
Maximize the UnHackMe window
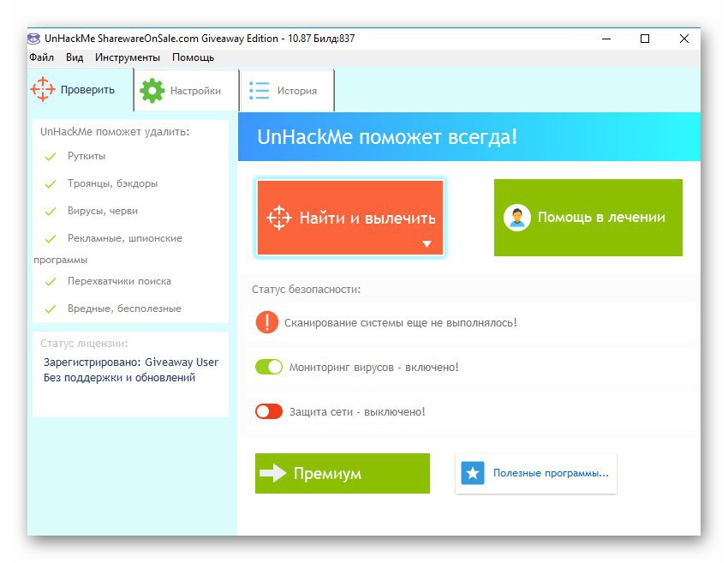(645, 39)
